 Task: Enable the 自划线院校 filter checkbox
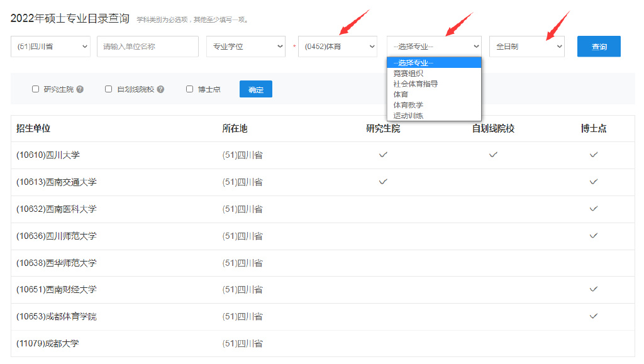click(x=108, y=89)
